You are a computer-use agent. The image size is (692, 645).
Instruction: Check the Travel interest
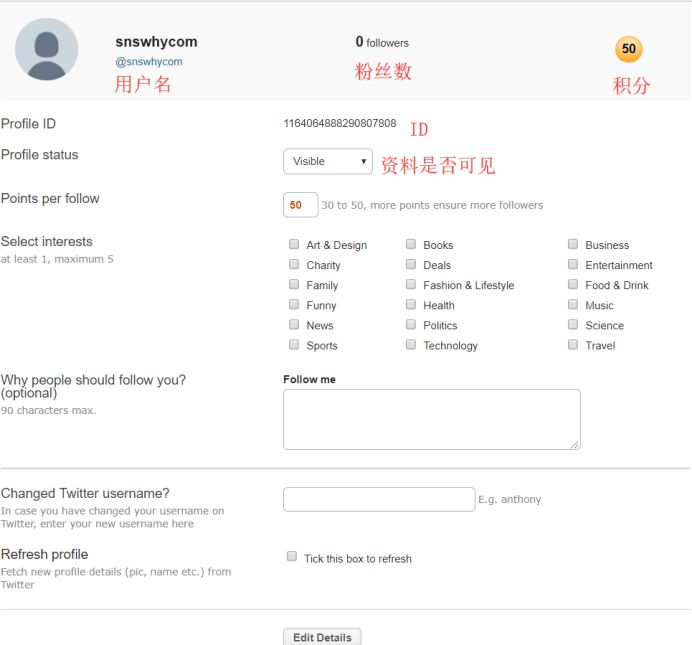pos(573,344)
